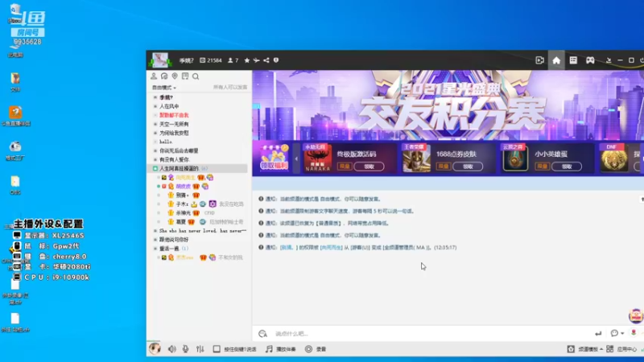Expand the 有没有人爱你 channel
The image size is (644, 362).
pos(174,159)
